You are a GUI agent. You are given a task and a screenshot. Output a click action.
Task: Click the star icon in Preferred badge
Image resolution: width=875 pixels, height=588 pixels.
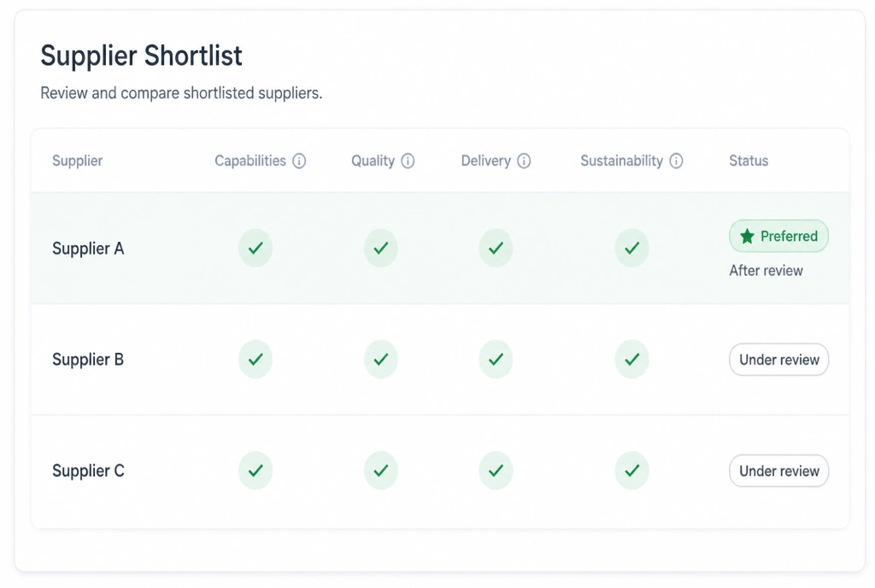(747, 237)
